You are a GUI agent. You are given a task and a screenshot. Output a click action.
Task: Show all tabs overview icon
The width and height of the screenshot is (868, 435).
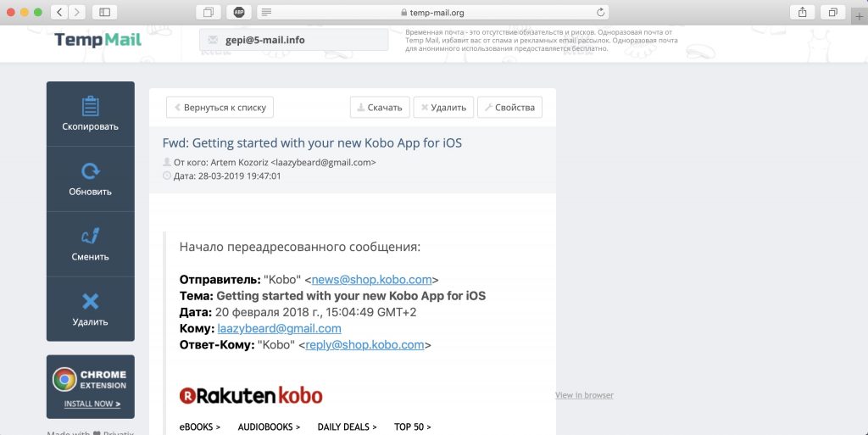click(833, 12)
